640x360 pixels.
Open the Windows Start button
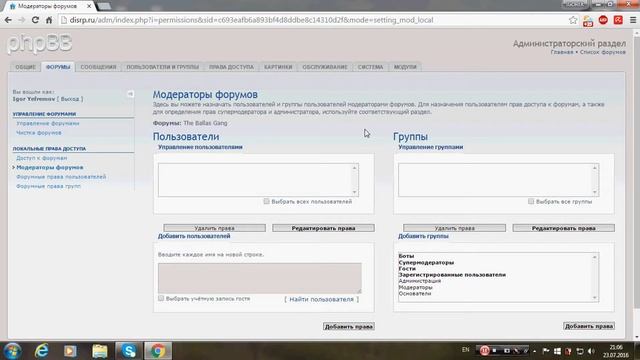pos(13,351)
